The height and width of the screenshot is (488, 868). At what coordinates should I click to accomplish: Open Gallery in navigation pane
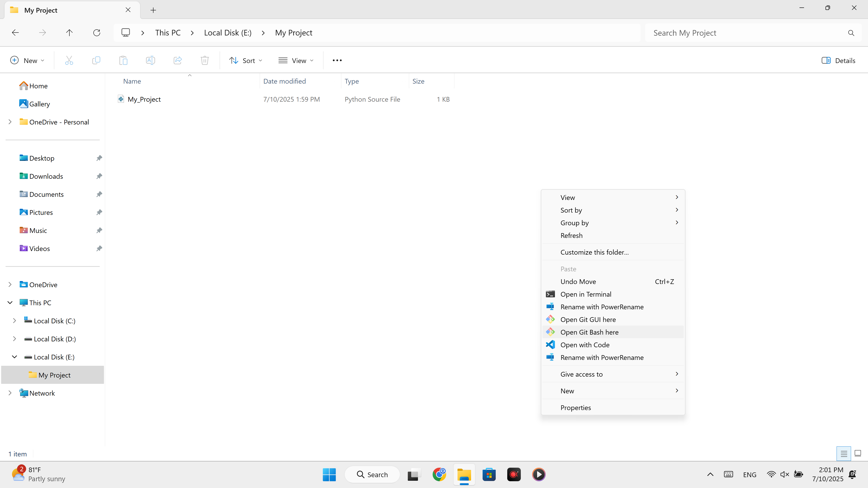click(35, 104)
